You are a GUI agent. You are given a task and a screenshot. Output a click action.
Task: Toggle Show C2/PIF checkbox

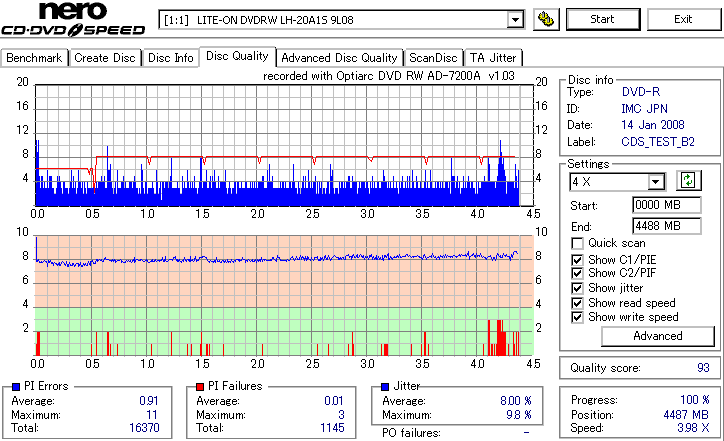point(577,273)
